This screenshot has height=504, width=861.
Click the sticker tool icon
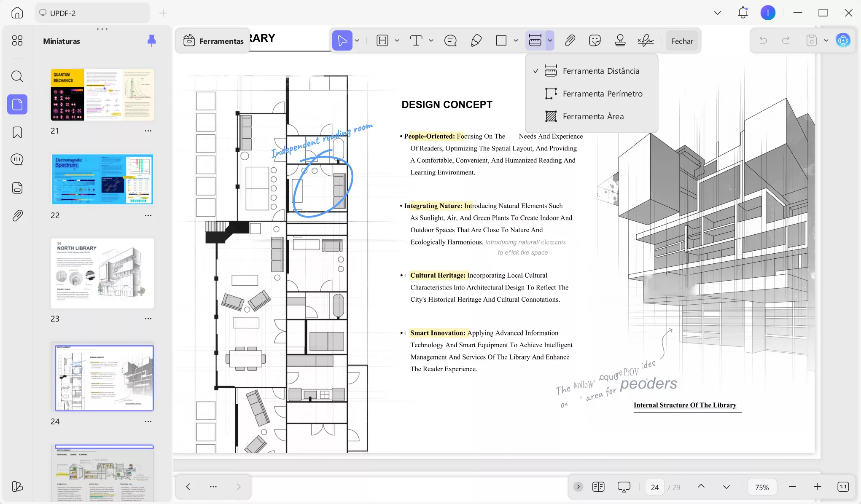click(595, 40)
